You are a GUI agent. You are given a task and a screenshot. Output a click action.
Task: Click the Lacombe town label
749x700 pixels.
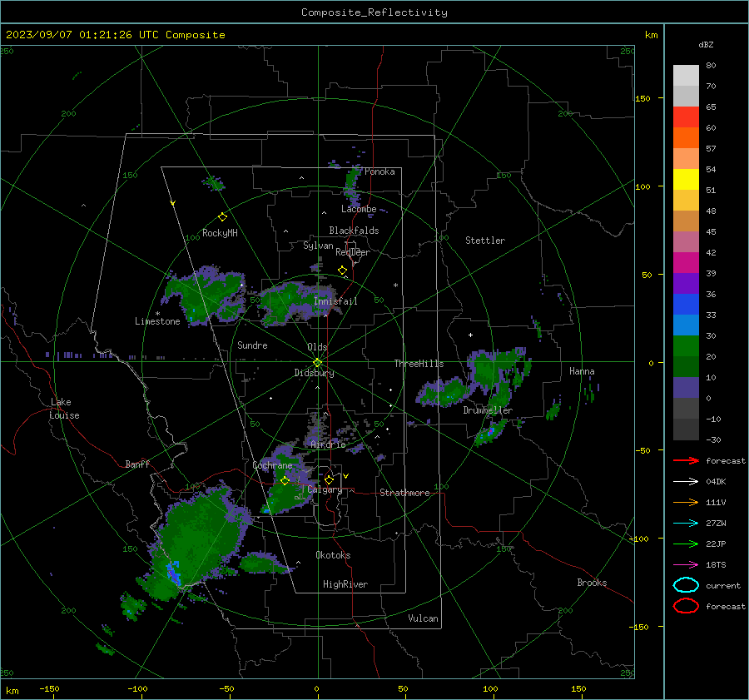click(359, 209)
